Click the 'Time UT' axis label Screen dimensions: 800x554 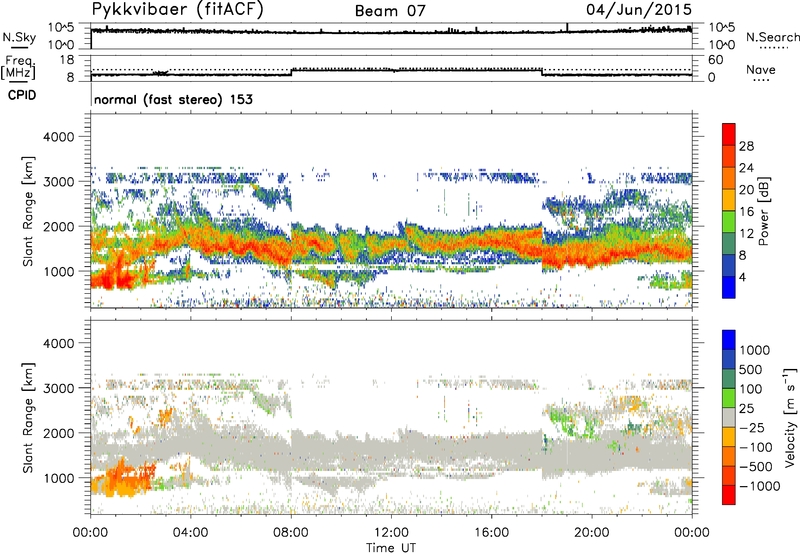[391, 548]
